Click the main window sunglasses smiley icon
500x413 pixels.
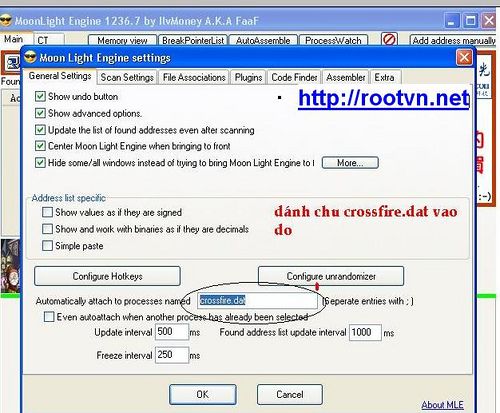(6, 21)
